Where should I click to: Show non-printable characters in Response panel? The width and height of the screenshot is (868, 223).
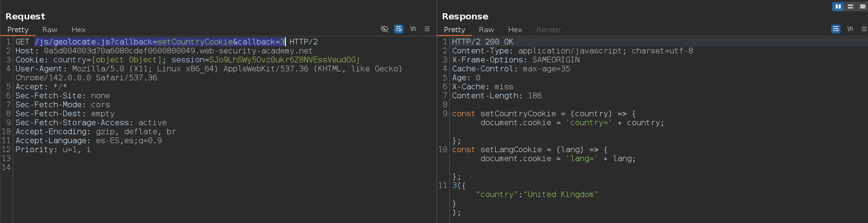pyautogui.click(x=850, y=29)
